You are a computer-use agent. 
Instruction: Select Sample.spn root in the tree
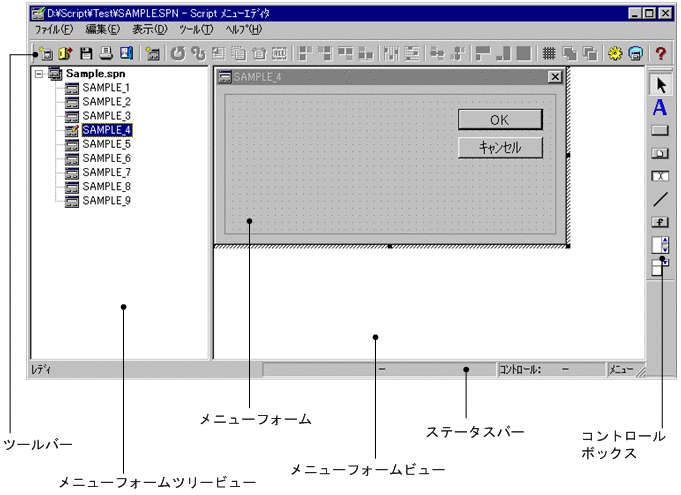coord(96,74)
